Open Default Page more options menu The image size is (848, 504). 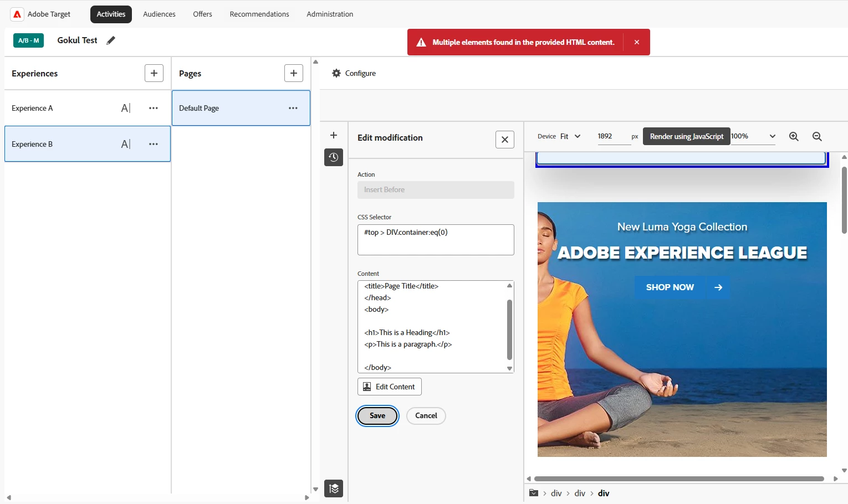(x=293, y=108)
